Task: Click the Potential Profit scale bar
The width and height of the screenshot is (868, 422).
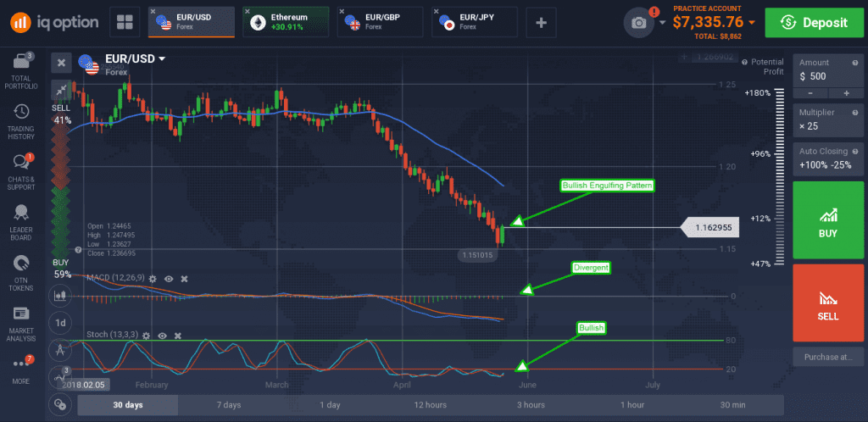Action: (781, 177)
